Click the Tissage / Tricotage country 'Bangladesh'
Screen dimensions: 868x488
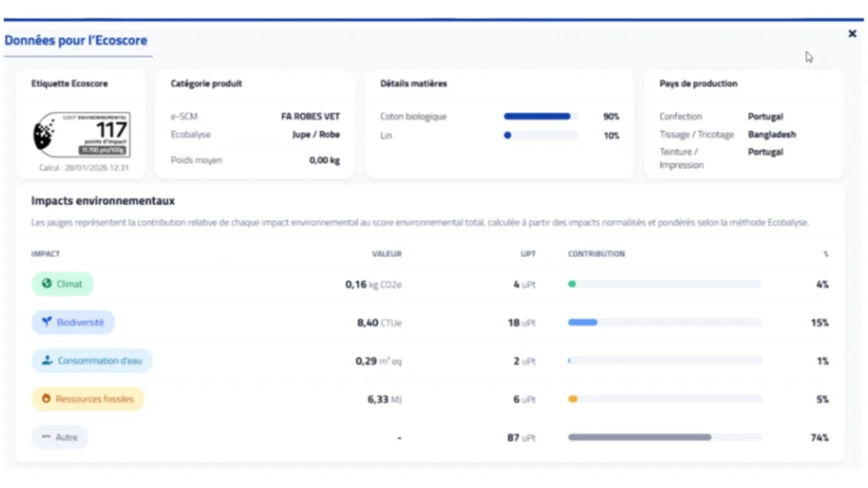click(771, 135)
